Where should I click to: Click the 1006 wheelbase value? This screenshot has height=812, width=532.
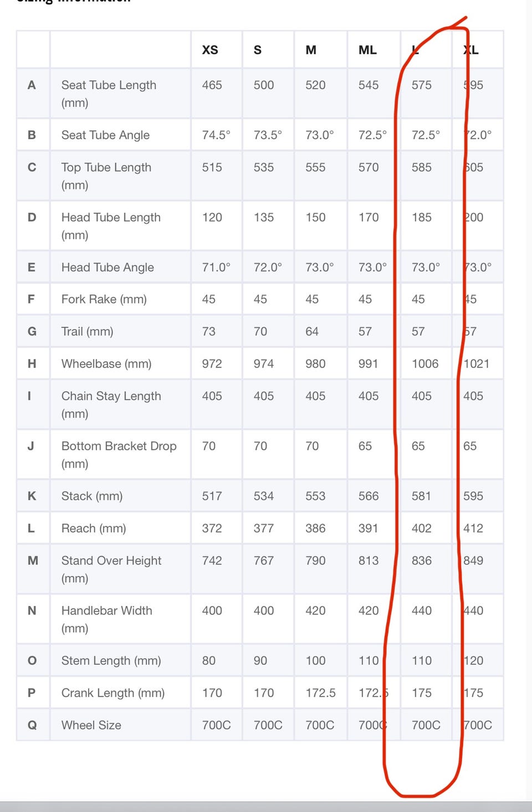pos(425,364)
